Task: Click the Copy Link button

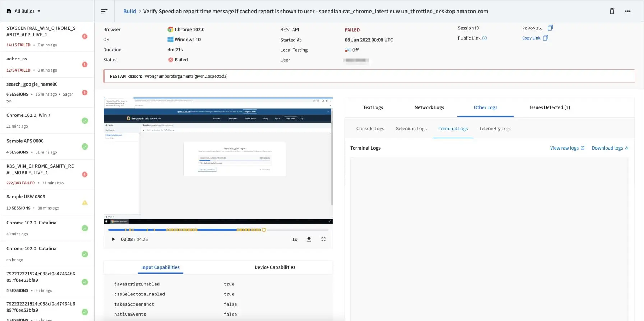Action: (x=534, y=38)
